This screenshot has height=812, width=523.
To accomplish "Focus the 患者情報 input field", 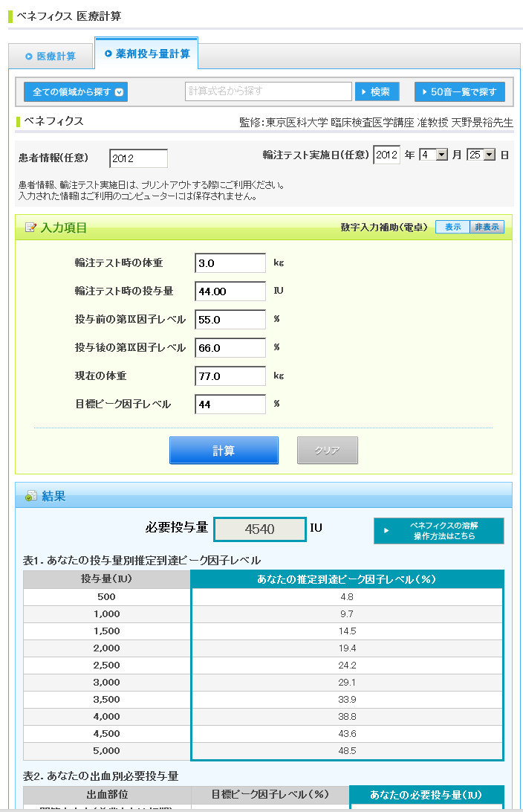I will pos(139,158).
